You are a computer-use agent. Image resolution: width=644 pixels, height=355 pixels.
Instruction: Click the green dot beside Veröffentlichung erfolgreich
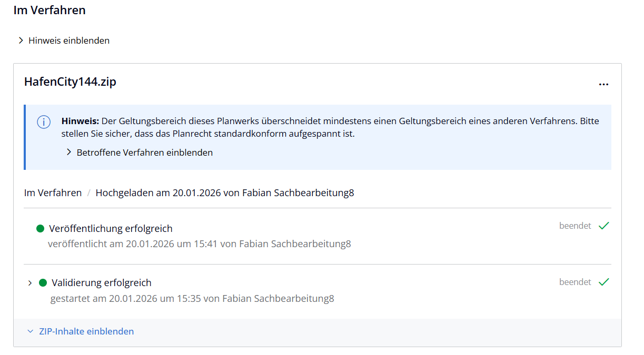[x=40, y=229]
